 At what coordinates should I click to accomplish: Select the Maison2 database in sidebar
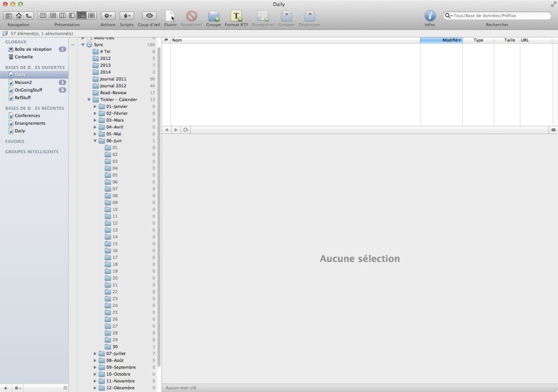(x=23, y=82)
